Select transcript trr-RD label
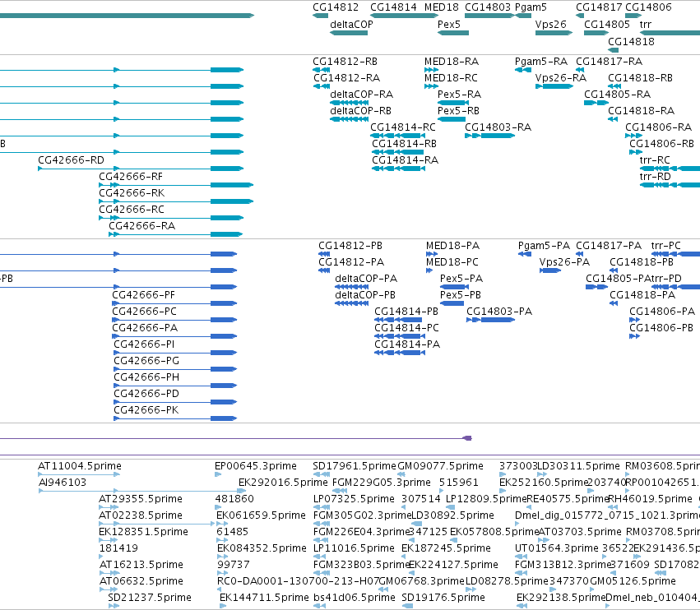The image size is (700, 610). [x=655, y=177]
